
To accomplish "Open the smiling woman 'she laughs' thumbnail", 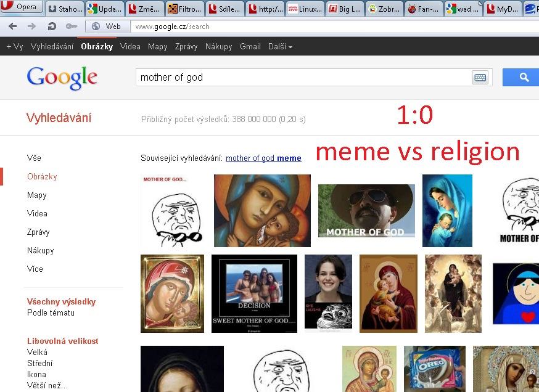I will pyautogui.click(x=328, y=293).
